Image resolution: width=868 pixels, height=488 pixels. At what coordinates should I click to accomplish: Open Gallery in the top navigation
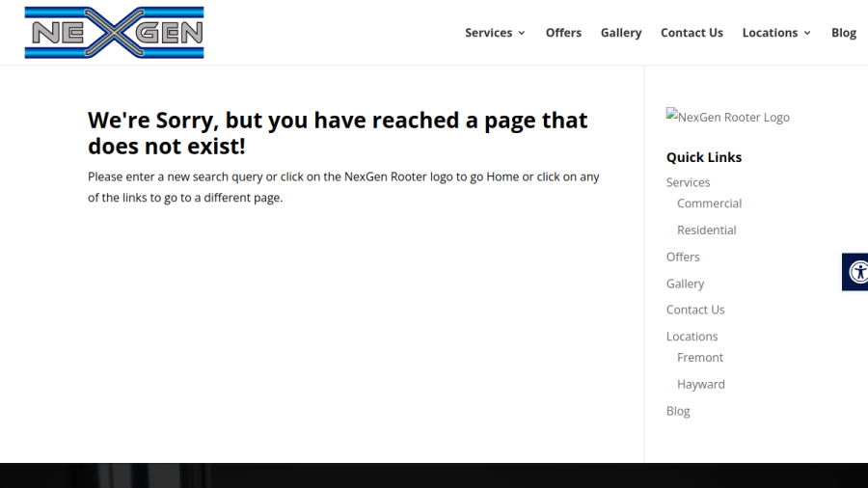[621, 33]
